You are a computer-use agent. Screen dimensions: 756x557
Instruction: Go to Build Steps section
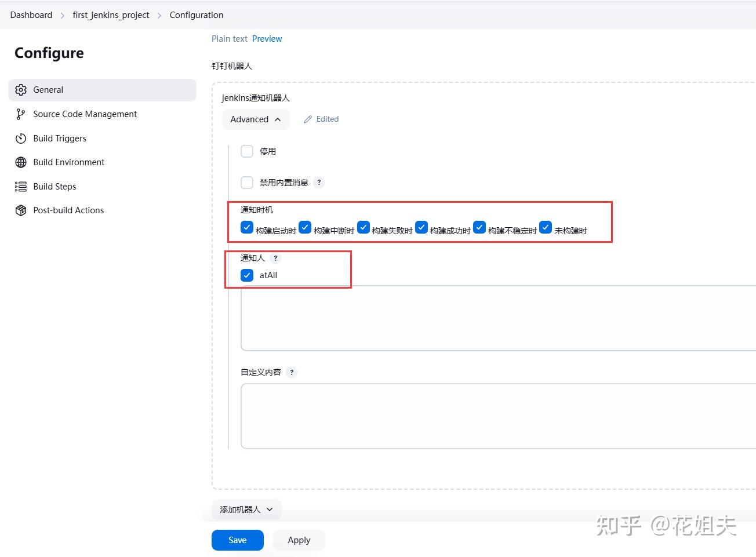tap(103, 187)
